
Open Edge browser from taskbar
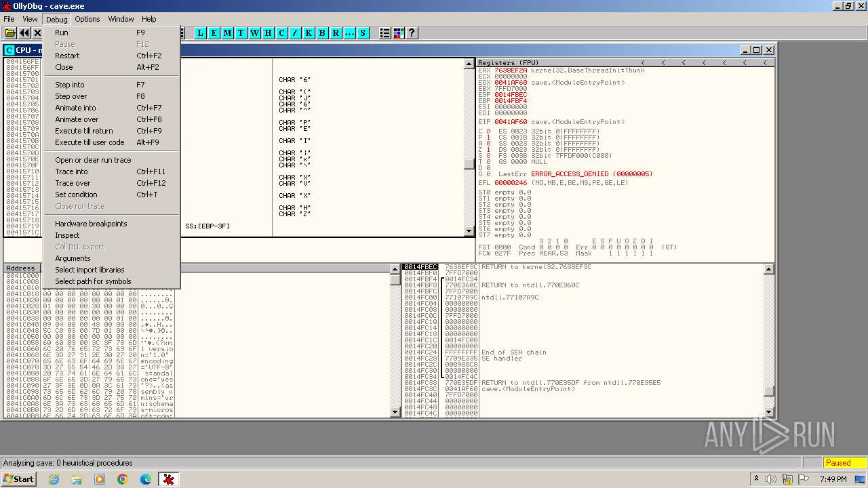[145, 479]
